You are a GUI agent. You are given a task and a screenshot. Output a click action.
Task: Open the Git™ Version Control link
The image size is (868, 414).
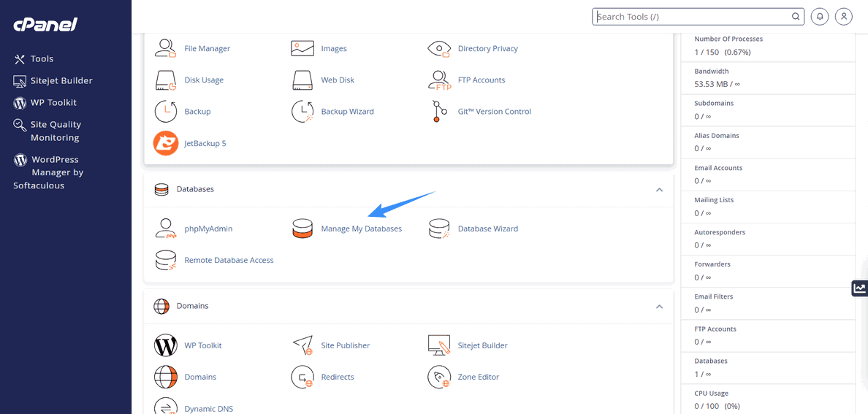(495, 111)
